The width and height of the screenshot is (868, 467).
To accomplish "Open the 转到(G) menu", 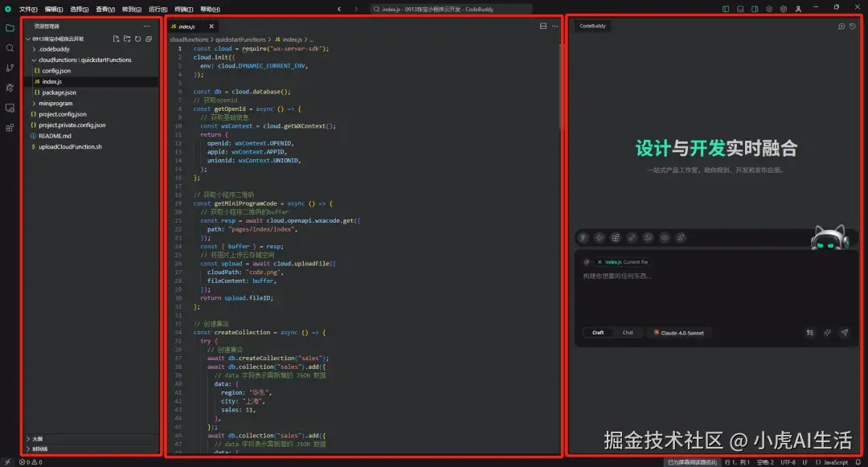I will click(131, 9).
